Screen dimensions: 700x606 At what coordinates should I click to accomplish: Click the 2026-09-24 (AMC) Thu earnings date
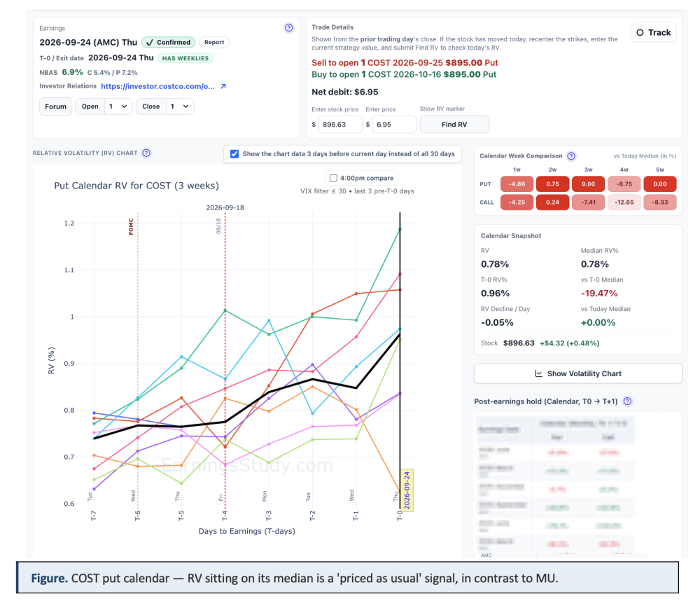point(88,43)
